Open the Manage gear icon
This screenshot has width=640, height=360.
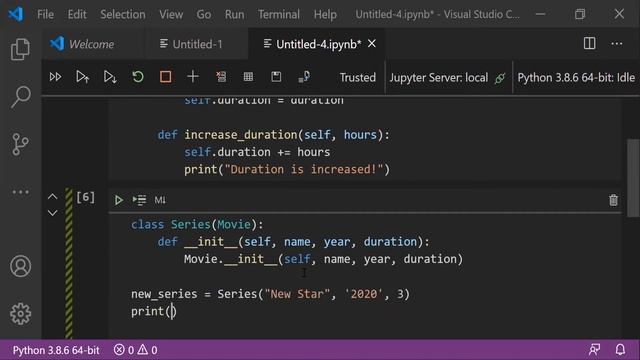tap(20, 313)
